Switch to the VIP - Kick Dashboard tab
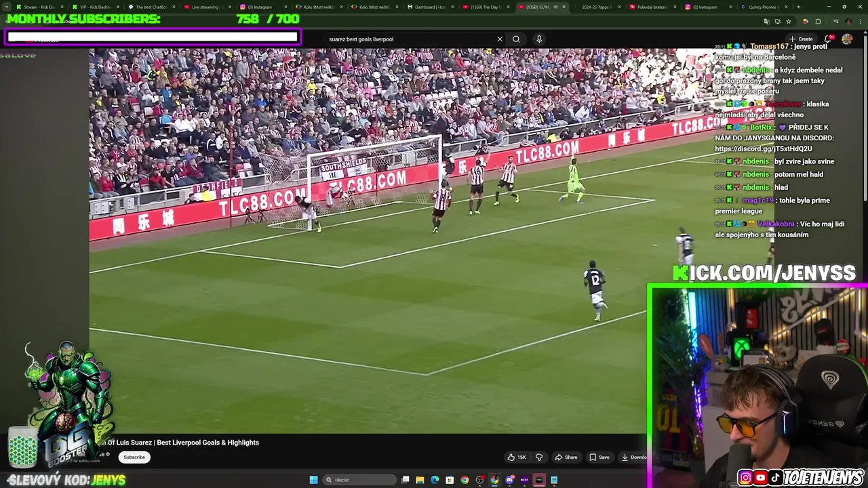 [95, 7]
